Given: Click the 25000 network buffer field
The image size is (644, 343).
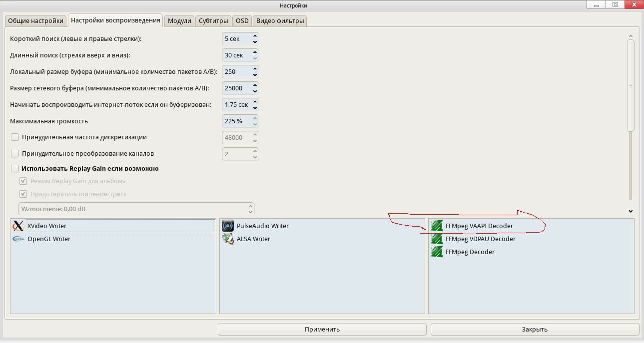Looking at the screenshot, I should tap(240, 88).
